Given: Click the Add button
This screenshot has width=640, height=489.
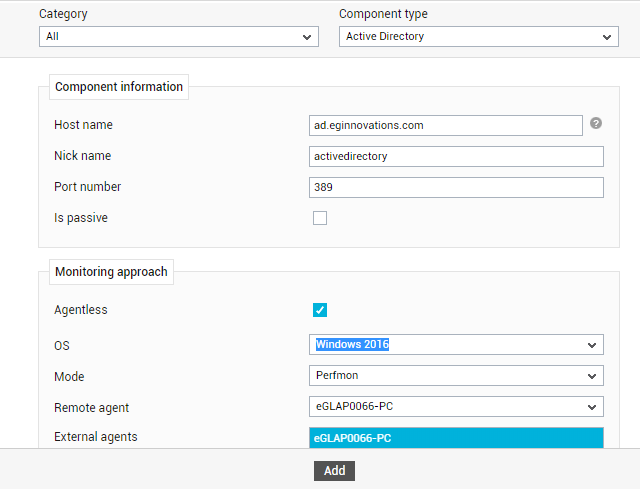Looking at the screenshot, I should [x=334, y=471].
